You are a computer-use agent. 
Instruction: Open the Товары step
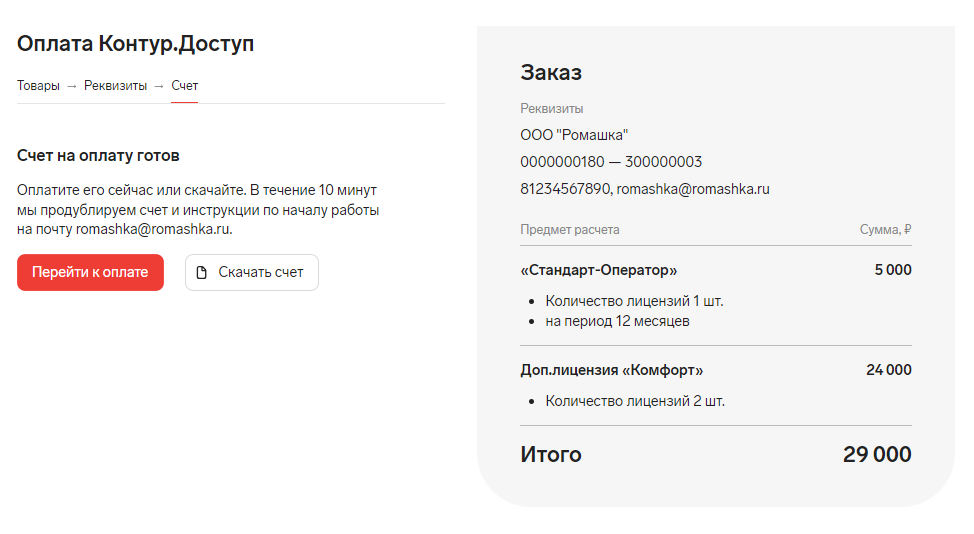(38, 86)
